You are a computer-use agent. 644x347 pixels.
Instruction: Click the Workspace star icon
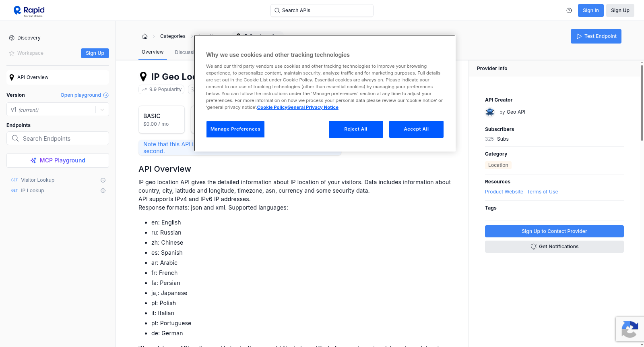coord(12,53)
